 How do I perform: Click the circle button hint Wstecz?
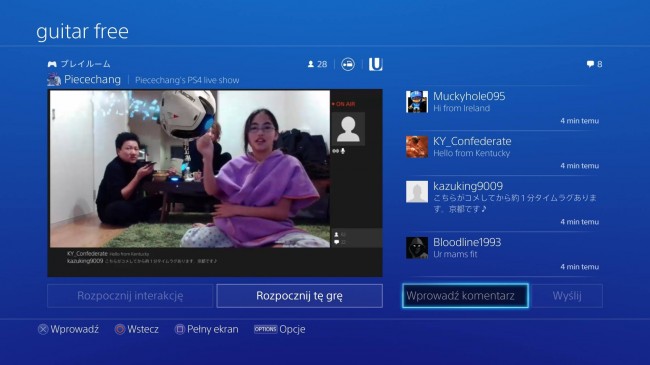(x=137, y=329)
